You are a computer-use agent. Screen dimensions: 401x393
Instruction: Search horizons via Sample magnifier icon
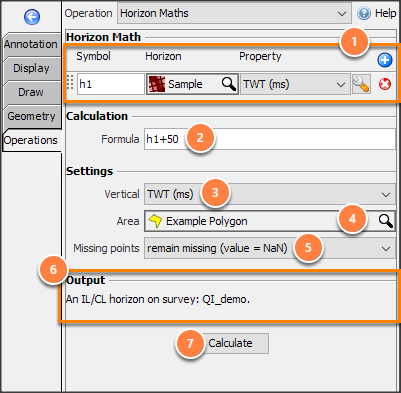[229, 84]
